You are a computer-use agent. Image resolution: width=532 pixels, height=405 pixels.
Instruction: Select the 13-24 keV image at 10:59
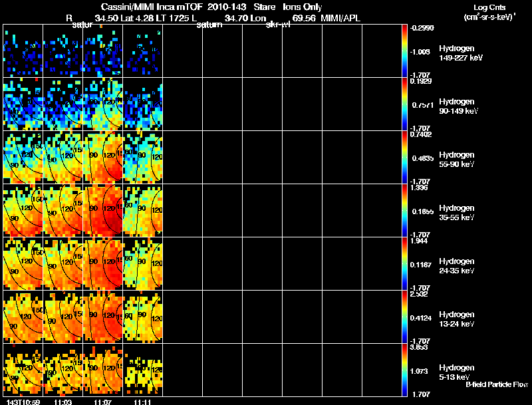pyautogui.click(x=23, y=317)
